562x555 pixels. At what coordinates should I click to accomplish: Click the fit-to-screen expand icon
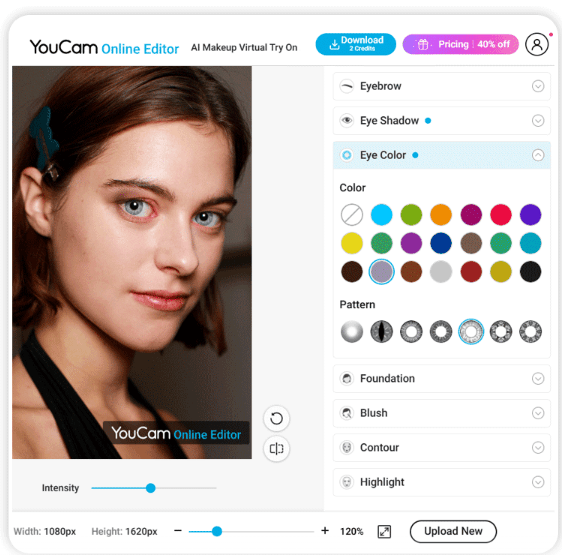[x=384, y=531]
